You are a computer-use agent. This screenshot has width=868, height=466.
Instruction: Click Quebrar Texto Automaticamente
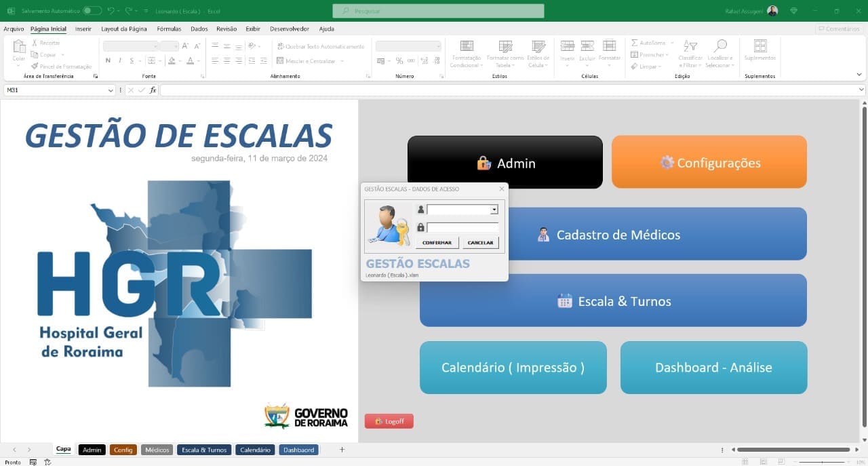[x=321, y=47]
